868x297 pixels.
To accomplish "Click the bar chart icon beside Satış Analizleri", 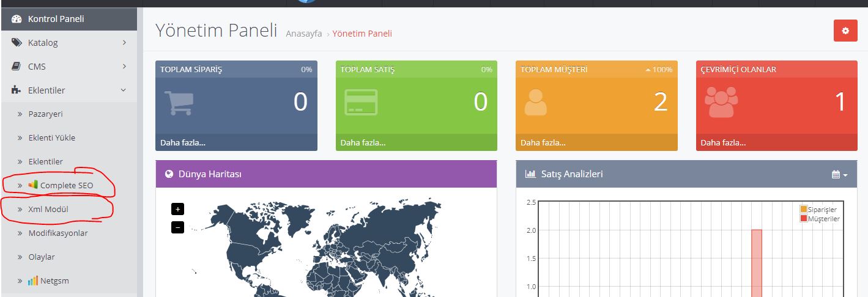I will (530, 174).
